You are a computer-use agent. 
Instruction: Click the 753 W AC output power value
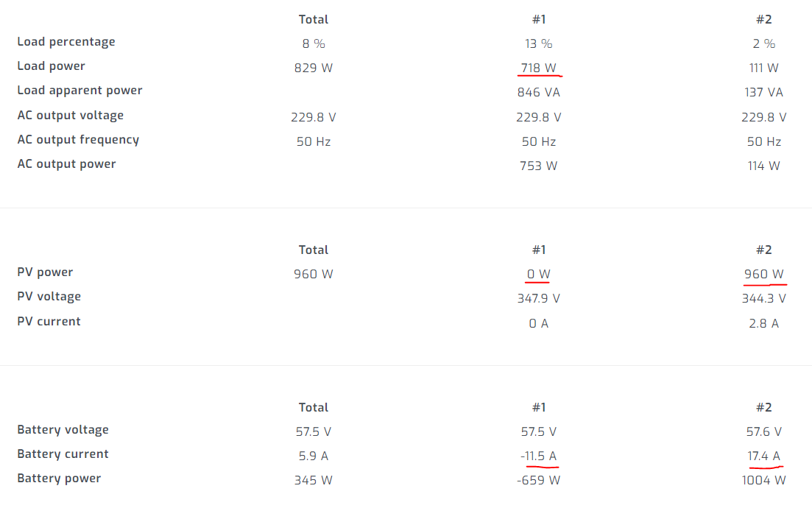pos(539,166)
